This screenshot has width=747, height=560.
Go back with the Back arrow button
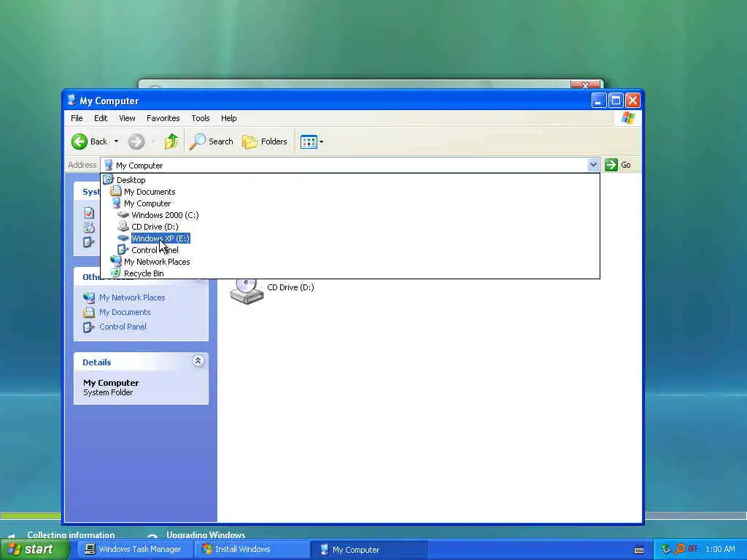coord(90,141)
